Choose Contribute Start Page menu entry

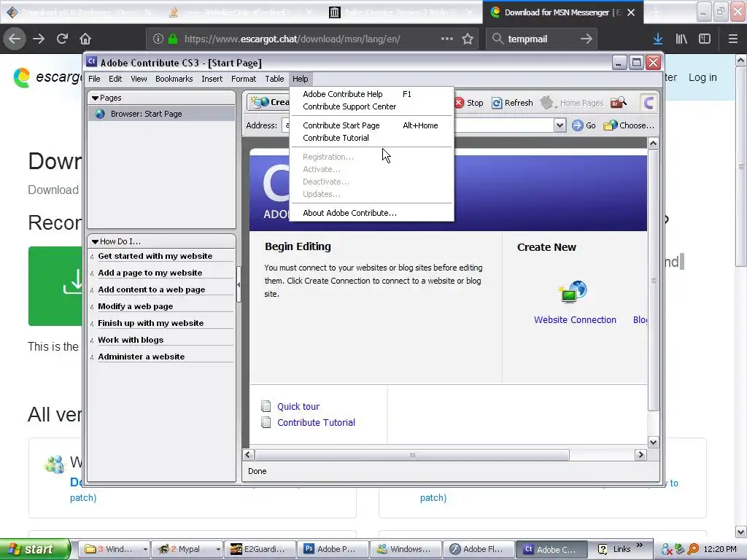371,125
